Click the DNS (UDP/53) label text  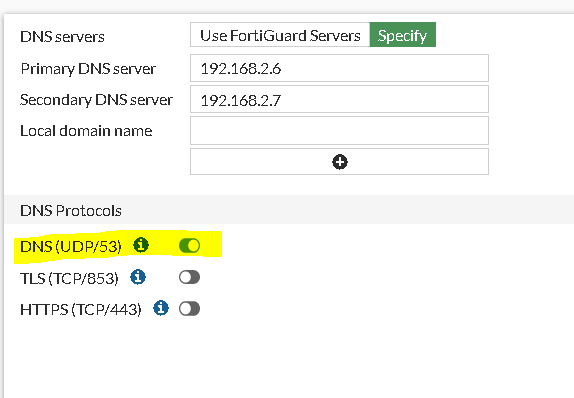point(71,247)
